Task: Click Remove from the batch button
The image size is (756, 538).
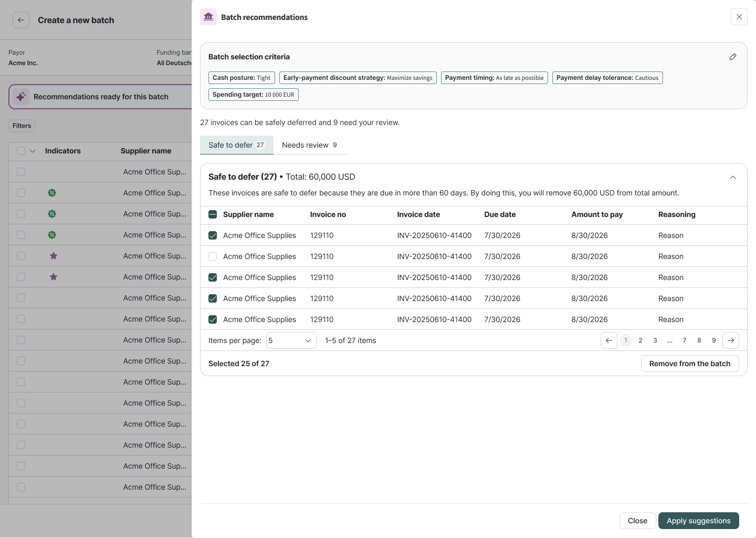Action: (690, 364)
